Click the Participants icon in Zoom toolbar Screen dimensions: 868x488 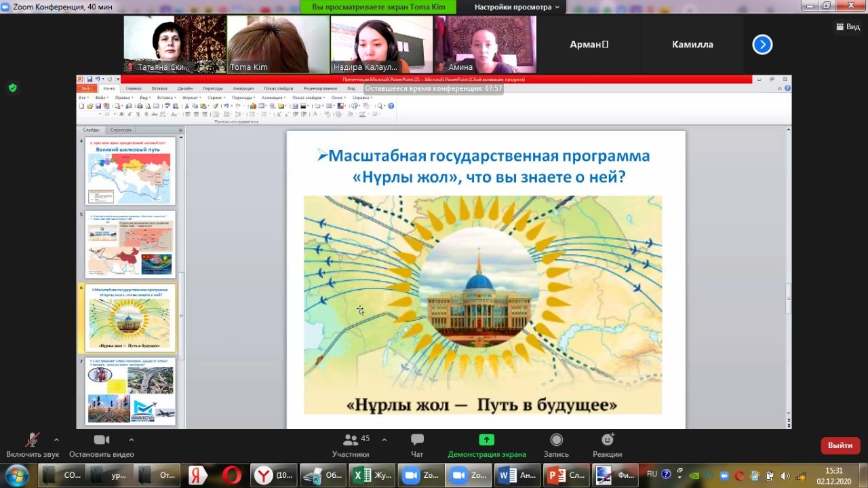(x=351, y=440)
